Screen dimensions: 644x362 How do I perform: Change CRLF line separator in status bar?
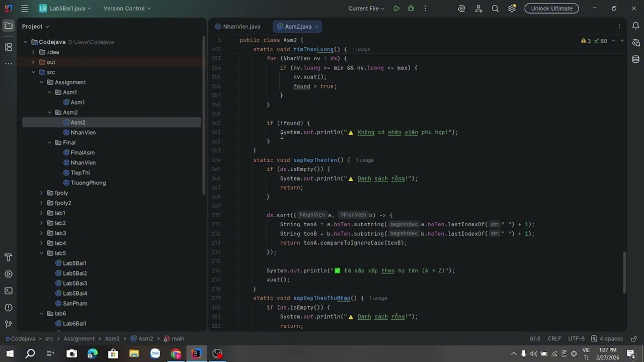pos(554,339)
